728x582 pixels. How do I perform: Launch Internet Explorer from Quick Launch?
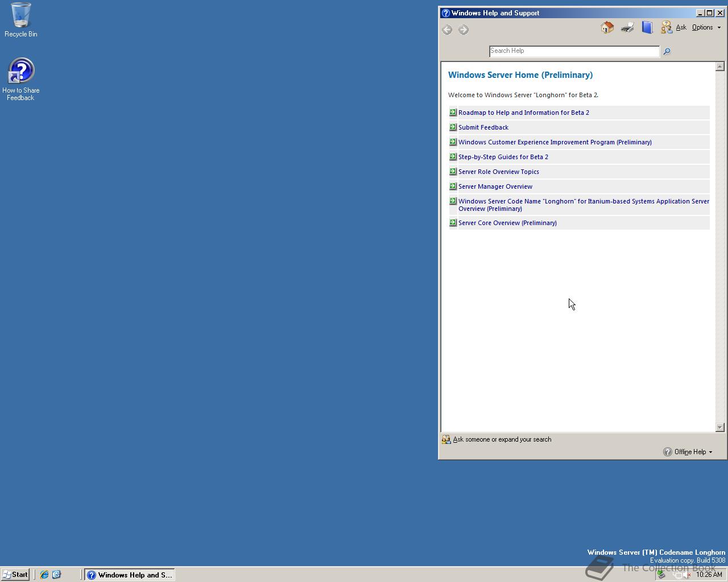(44, 575)
